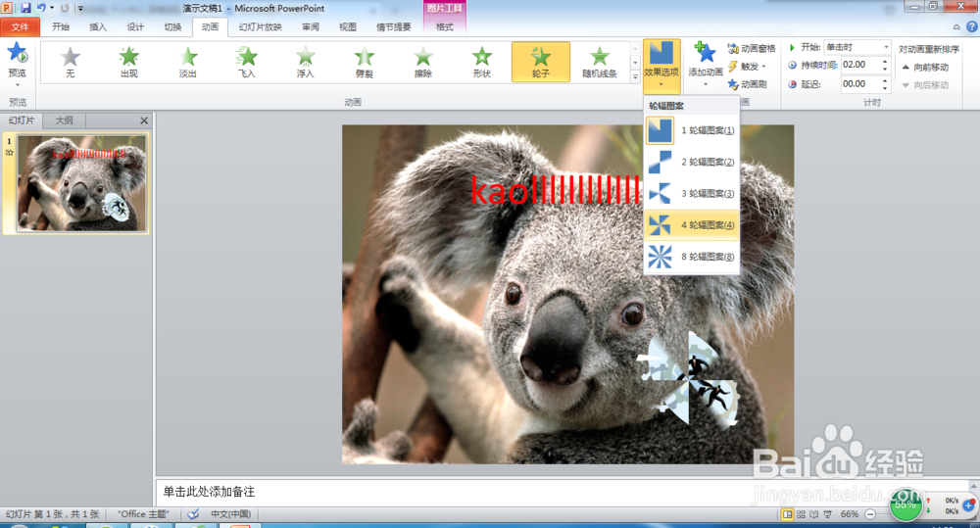Switch to the Review (审阅) tab
The height and width of the screenshot is (528, 980).
coord(311,26)
